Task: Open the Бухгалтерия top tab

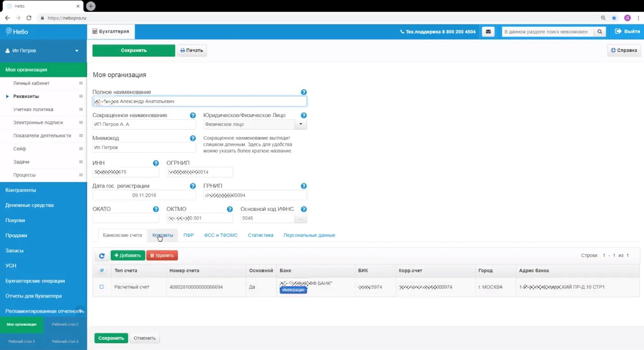Action: pyautogui.click(x=111, y=31)
